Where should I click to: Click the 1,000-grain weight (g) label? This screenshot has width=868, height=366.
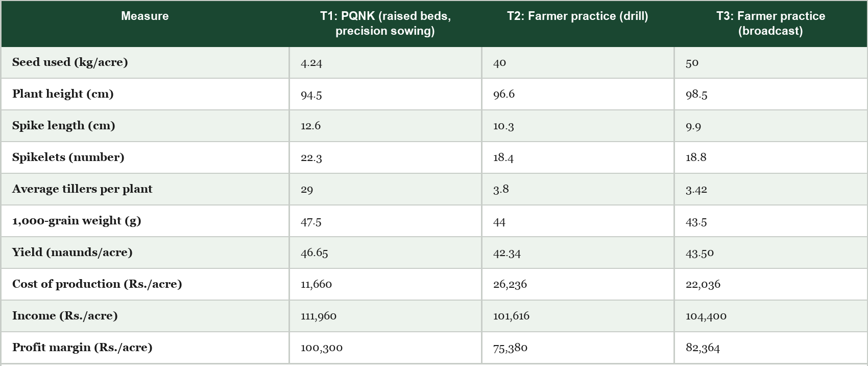(77, 221)
